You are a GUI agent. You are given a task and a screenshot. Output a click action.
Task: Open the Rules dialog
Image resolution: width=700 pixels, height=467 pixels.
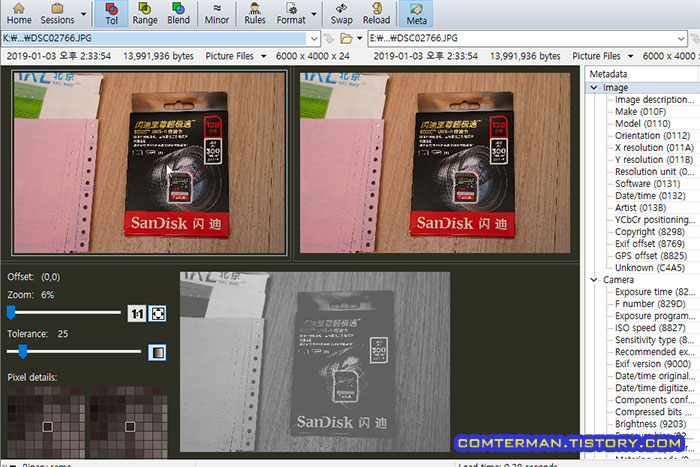click(254, 14)
